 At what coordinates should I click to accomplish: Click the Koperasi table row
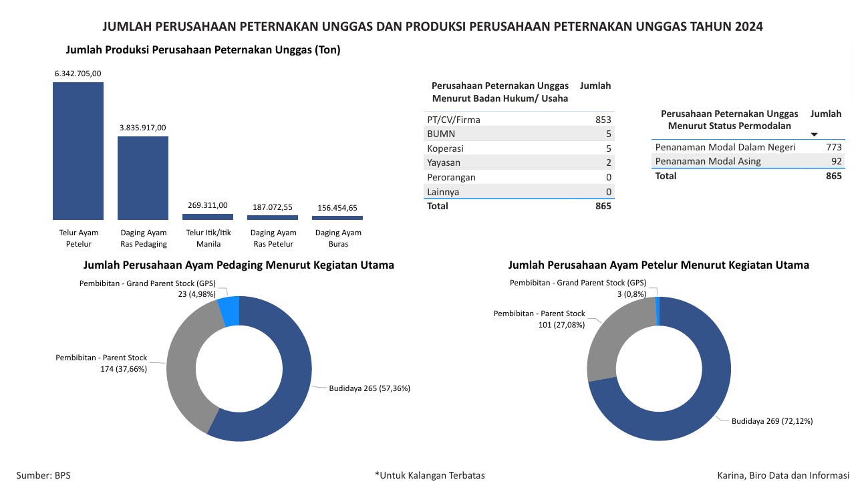(519, 148)
